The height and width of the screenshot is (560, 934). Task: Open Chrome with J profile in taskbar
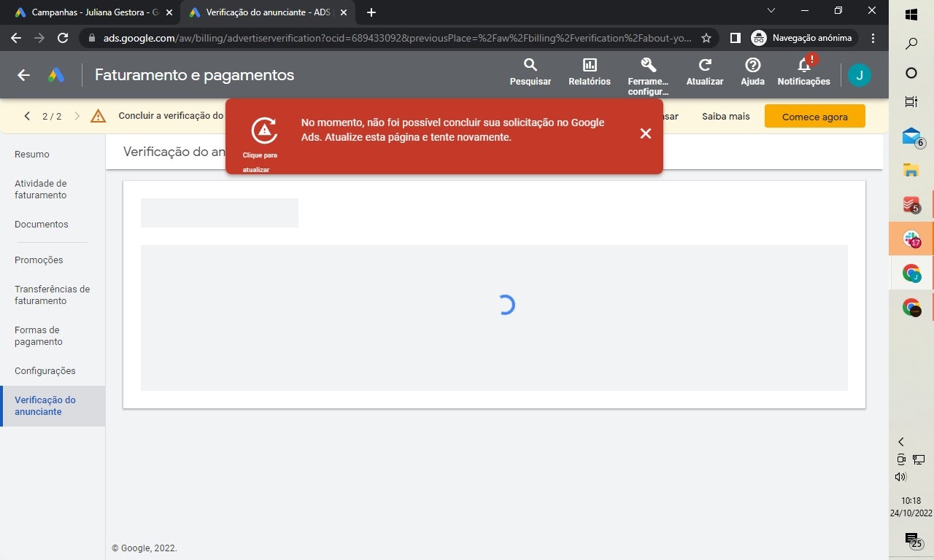(x=911, y=273)
